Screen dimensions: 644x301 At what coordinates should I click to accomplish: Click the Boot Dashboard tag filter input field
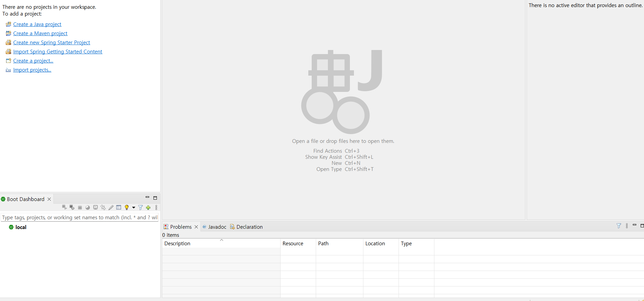80,217
